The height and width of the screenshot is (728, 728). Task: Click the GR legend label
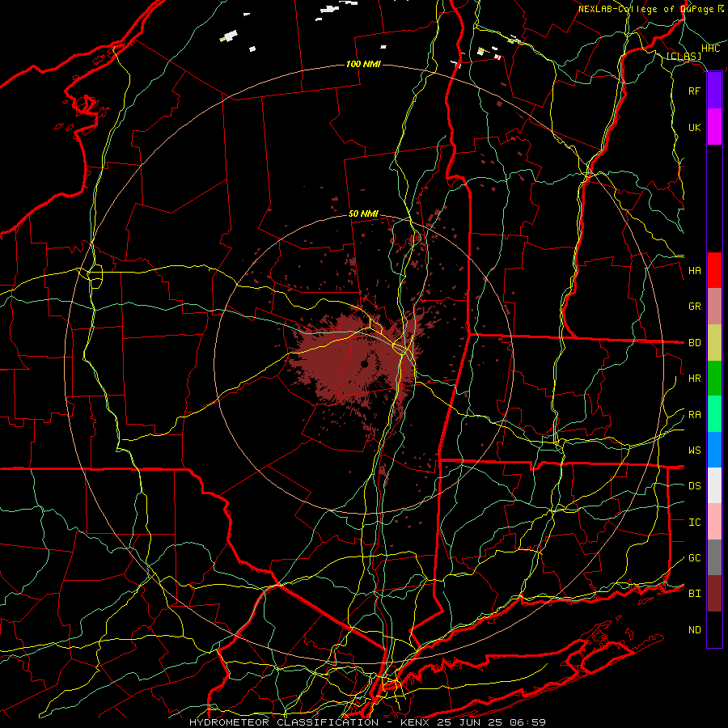694,307
